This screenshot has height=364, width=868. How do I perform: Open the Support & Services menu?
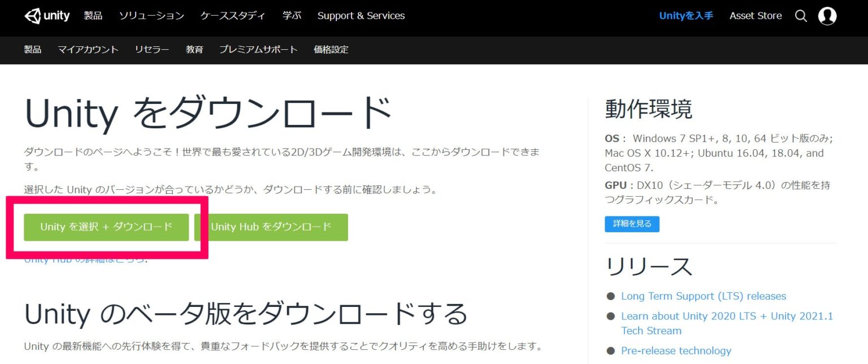coord(361,16)
